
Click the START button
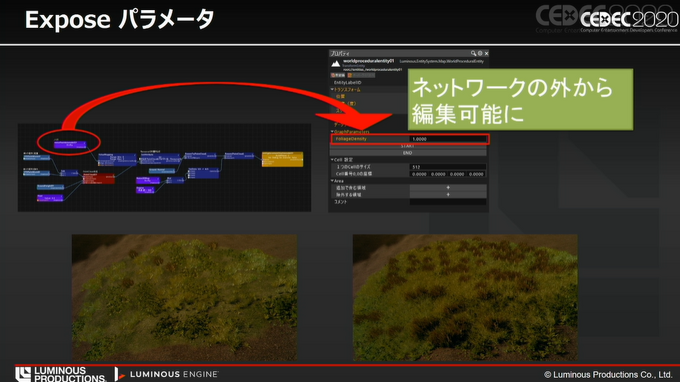[x=408, y=146]
